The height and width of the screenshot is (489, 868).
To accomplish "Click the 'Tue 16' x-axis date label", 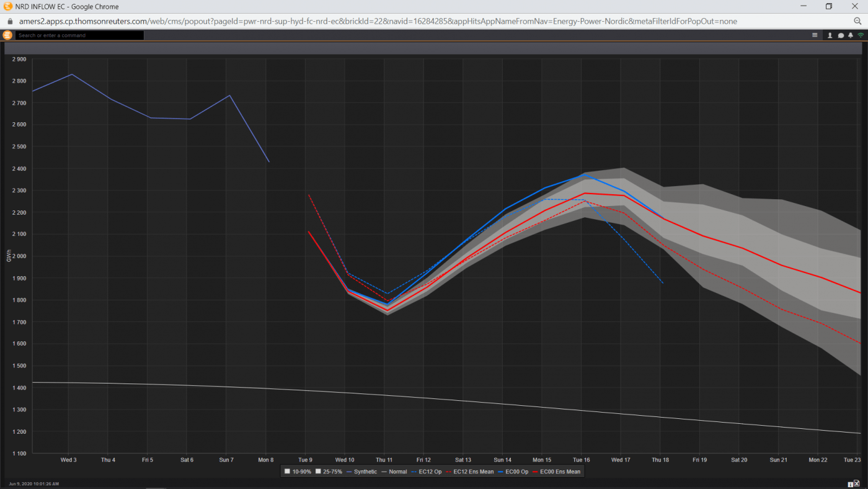I will click(x=582, y=460).
